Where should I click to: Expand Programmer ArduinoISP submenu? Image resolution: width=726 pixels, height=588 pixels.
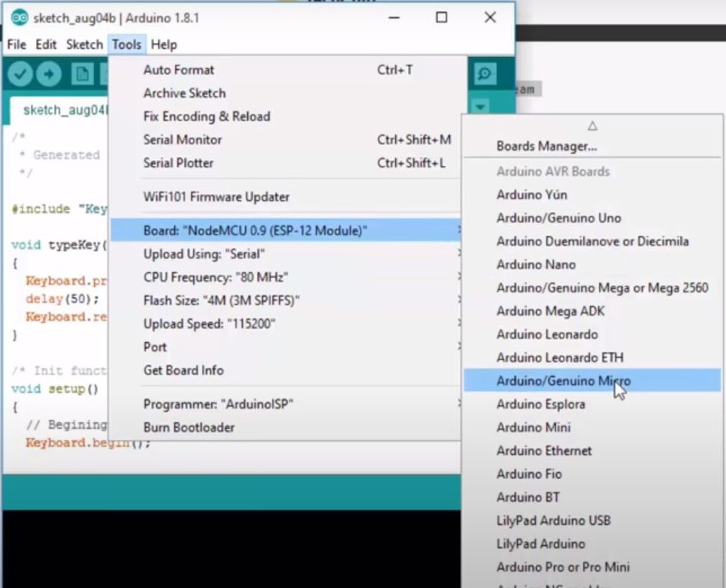[x=286, y=404]
